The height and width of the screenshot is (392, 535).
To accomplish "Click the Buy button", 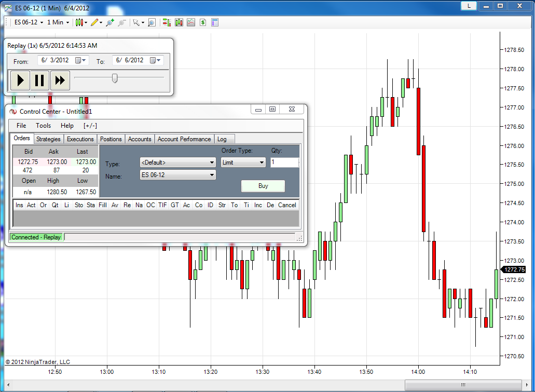I will [x=263, y=186].
